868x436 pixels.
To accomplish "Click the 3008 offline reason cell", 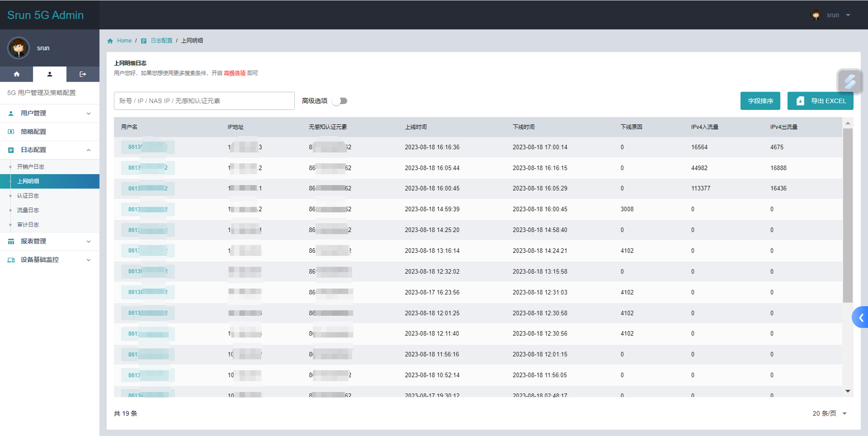I will pos(627,209).
